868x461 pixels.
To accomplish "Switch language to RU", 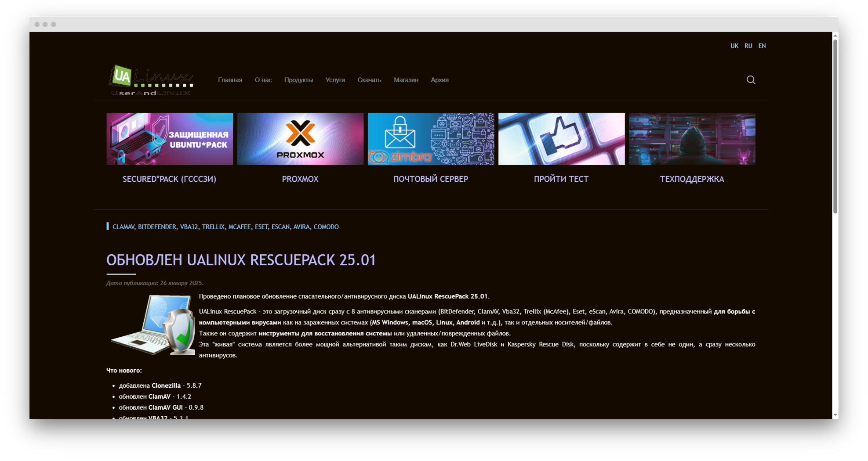I will tap(748, 46).
